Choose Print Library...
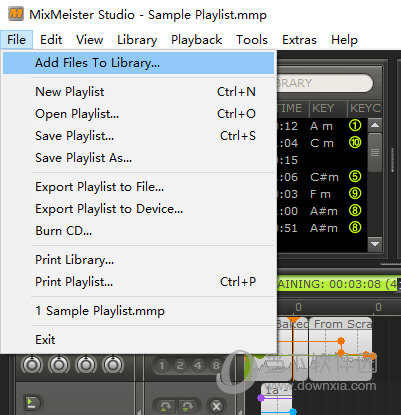 pyautogui.click(x=138, y=260)
